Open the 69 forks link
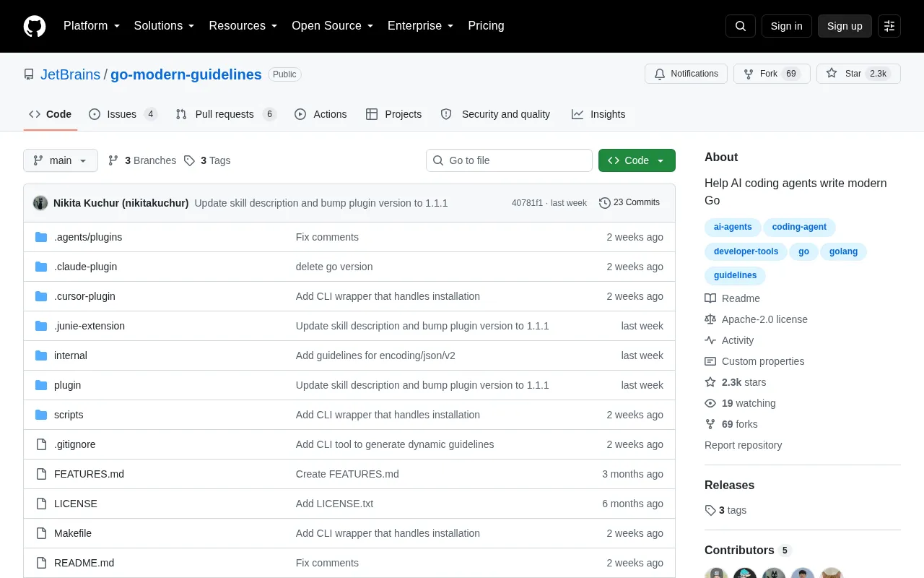This screenshot has width=924, height=578. point(740,424)
